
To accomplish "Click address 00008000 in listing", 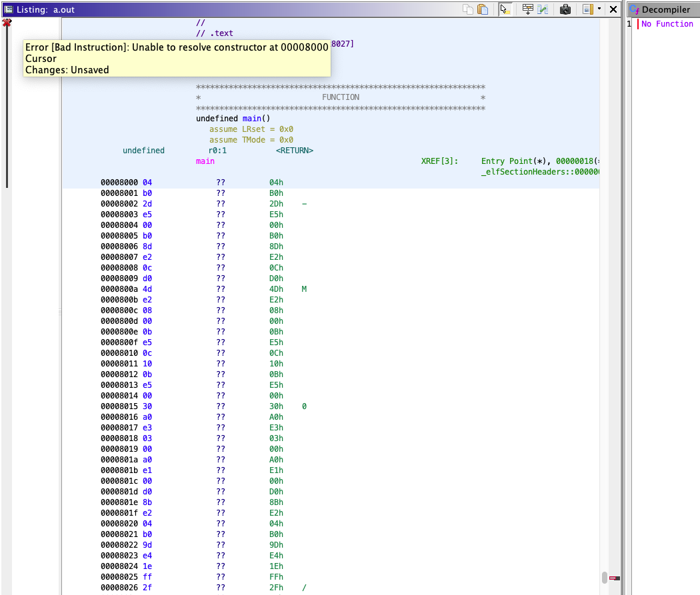I will coord(119,183).
